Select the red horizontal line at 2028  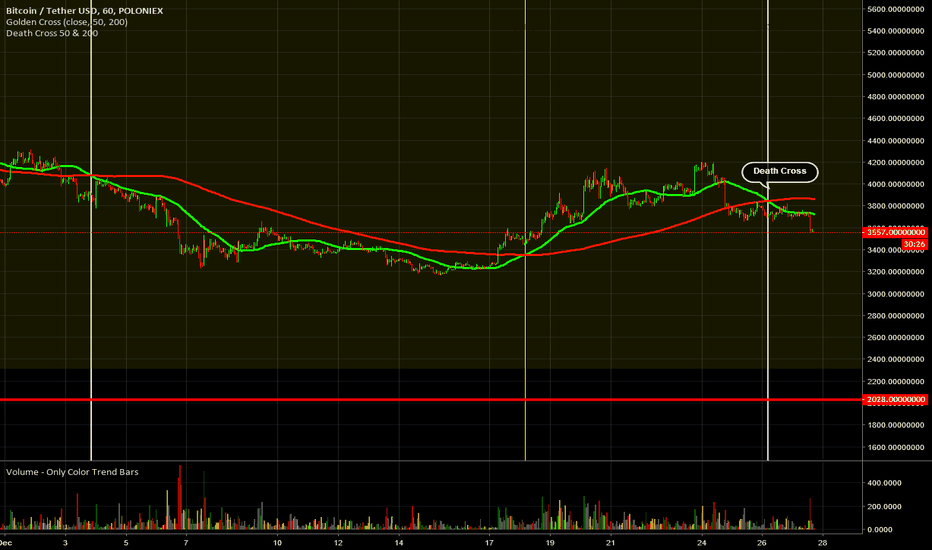point(431,400)
